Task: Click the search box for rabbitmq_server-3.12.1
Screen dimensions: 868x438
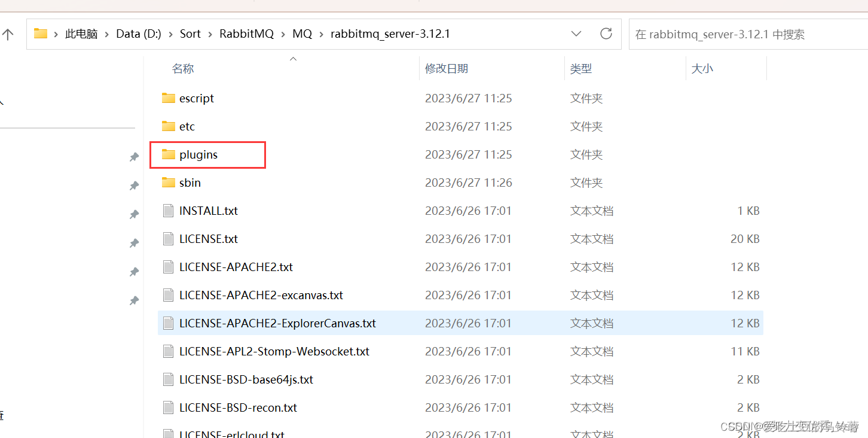Action: (748, 34)
